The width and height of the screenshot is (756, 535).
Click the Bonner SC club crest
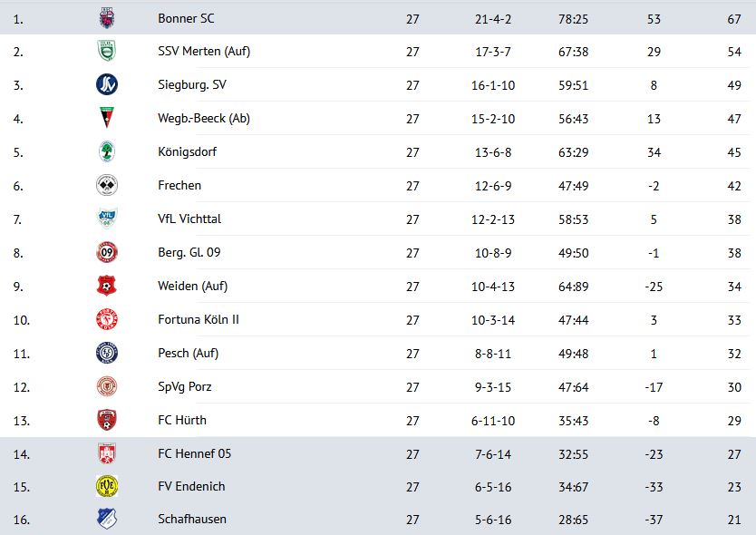click(107, 18)
